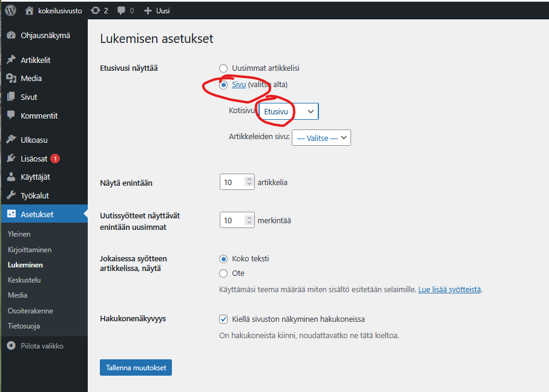Open the comments bubble icon in the admin bar
Viewport: 549px width, 392px height.
point(121,11)
